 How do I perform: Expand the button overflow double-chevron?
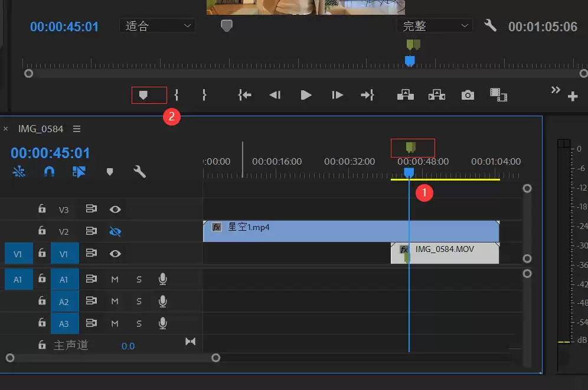(x=556, y=90)
